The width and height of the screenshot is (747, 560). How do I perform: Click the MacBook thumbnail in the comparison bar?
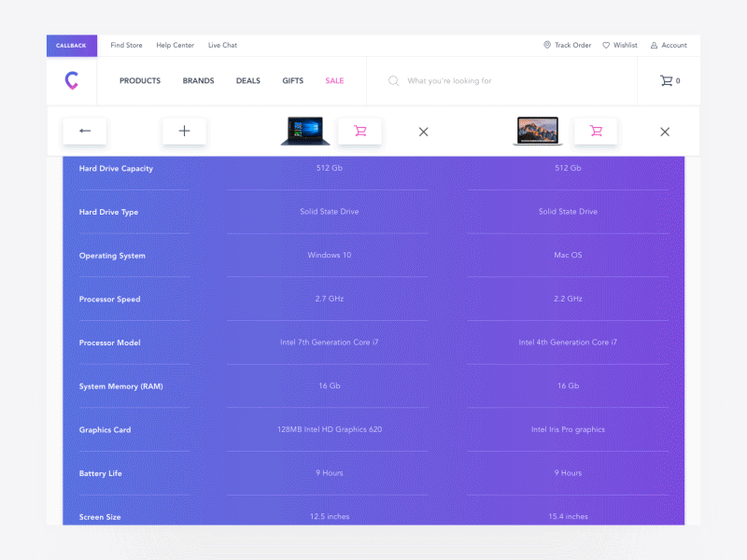point(537,131)
